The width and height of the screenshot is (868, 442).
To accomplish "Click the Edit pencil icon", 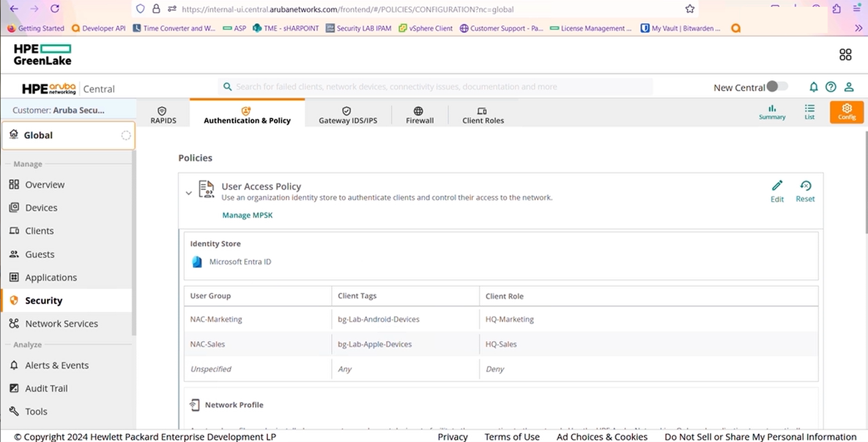I will [777, 186].
